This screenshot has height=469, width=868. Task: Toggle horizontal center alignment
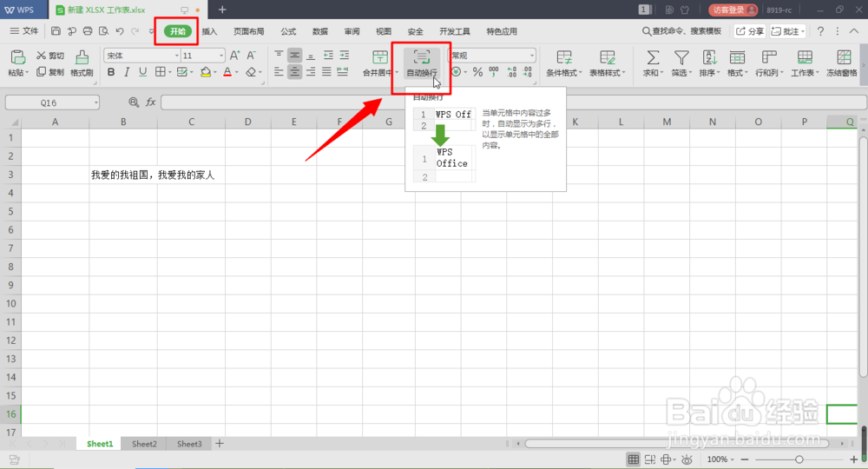pyautogui.click(x=294, y=71)
